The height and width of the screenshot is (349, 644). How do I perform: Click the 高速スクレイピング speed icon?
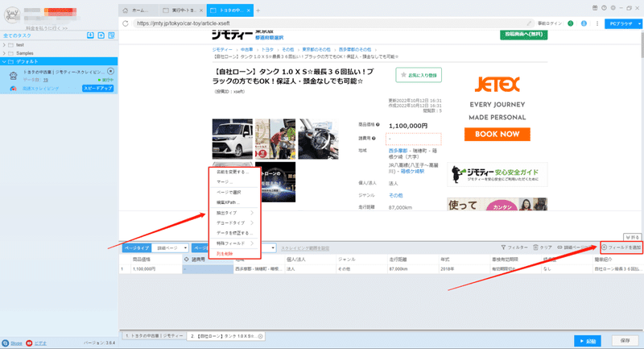click(13, 89)
